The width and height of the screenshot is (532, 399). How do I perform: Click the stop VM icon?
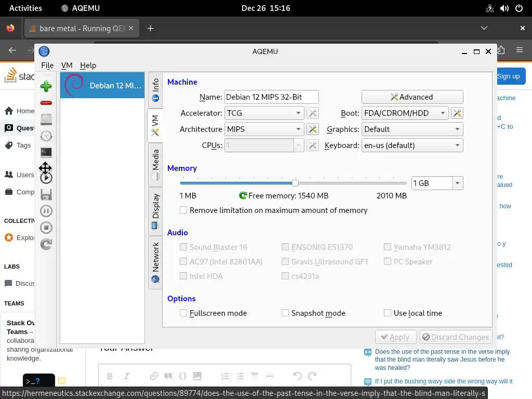(x=46, y=228)
